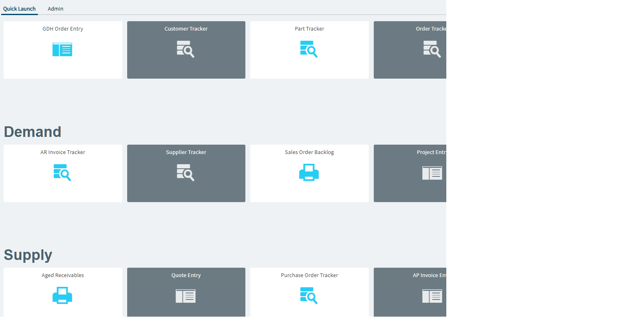This screenshot has height=317, width=644.
Task: Open the Project Entry form icon
Action: [432, 173]
